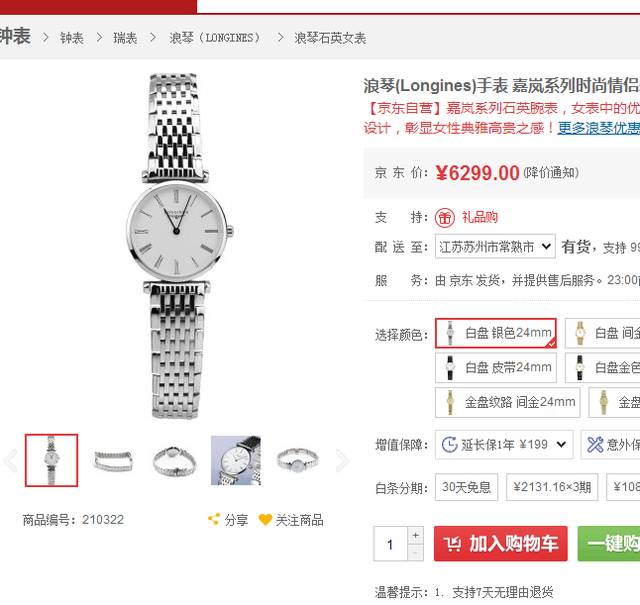640x605 pixels.
Task: Open the 更多浪琴优惠 link
Action: 599,128
